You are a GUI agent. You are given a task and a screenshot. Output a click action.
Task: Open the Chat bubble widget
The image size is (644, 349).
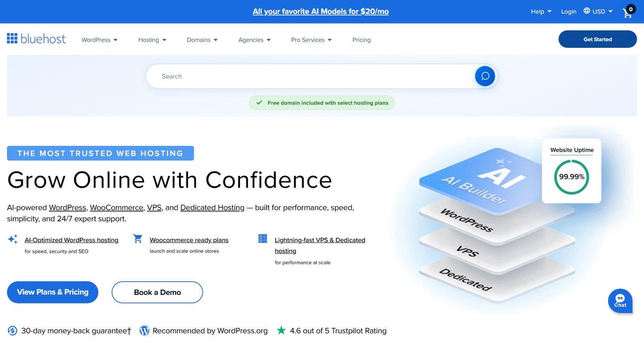[620, 300]
